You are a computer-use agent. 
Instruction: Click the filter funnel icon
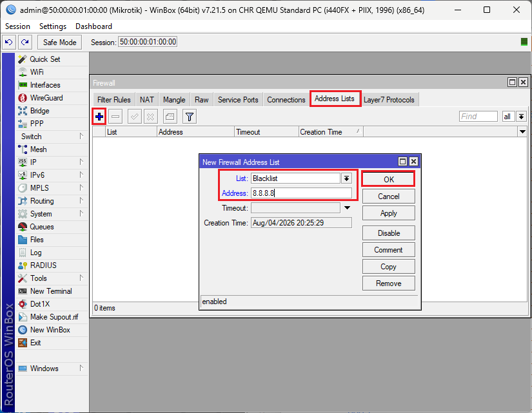click(190, 117)
